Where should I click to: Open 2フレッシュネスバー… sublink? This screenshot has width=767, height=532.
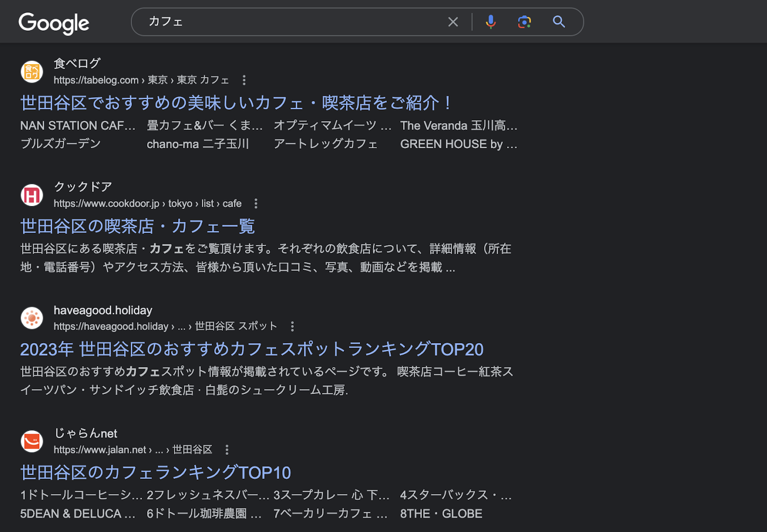coord(208,495)
